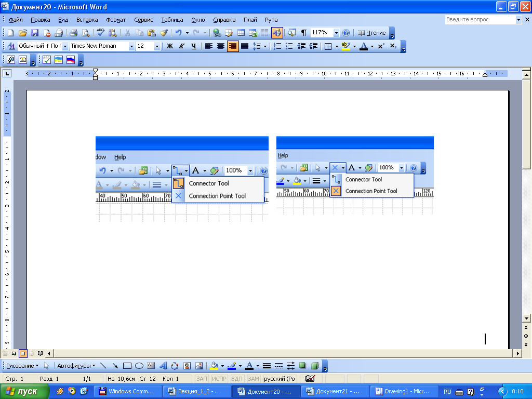Run the spelling check (ABC checkmark) icon
The height and width of the screenshot is (399, 532).
coord(100,33)
